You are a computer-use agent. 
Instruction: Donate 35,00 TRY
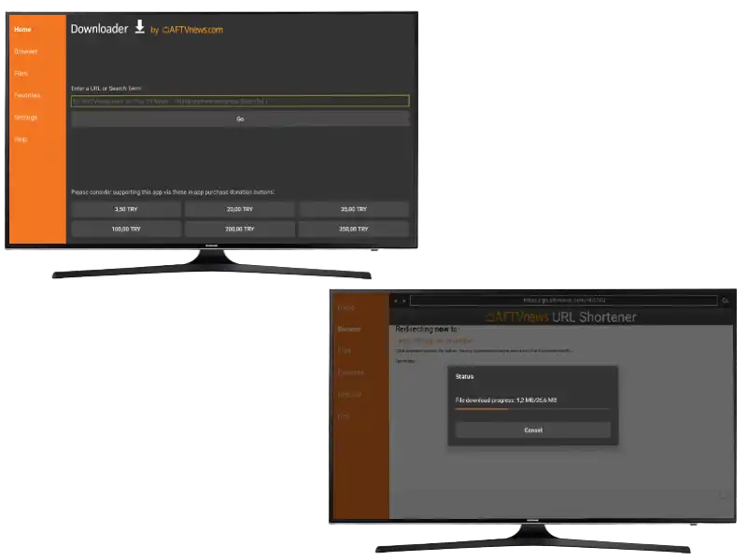(x=354, y=209)
